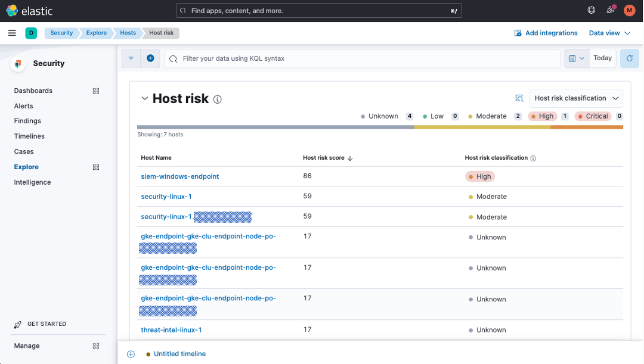Open the date quick menu calendar
This screenshot has width=644, height=364.
coord(577,58)
